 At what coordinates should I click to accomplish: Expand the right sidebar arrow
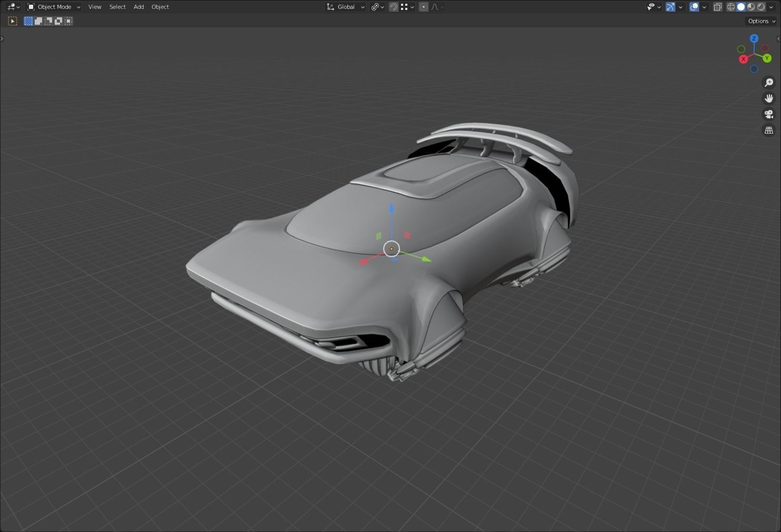coord(778,38)
